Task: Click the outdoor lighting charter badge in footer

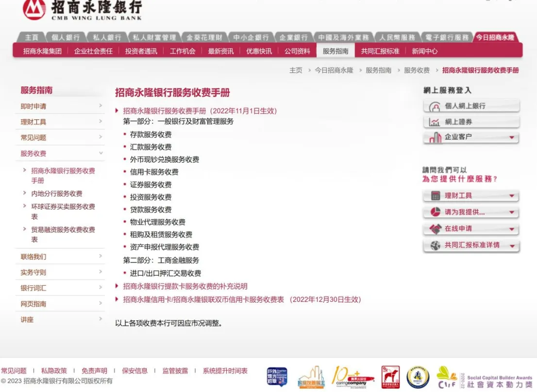Action: (277, 376)
